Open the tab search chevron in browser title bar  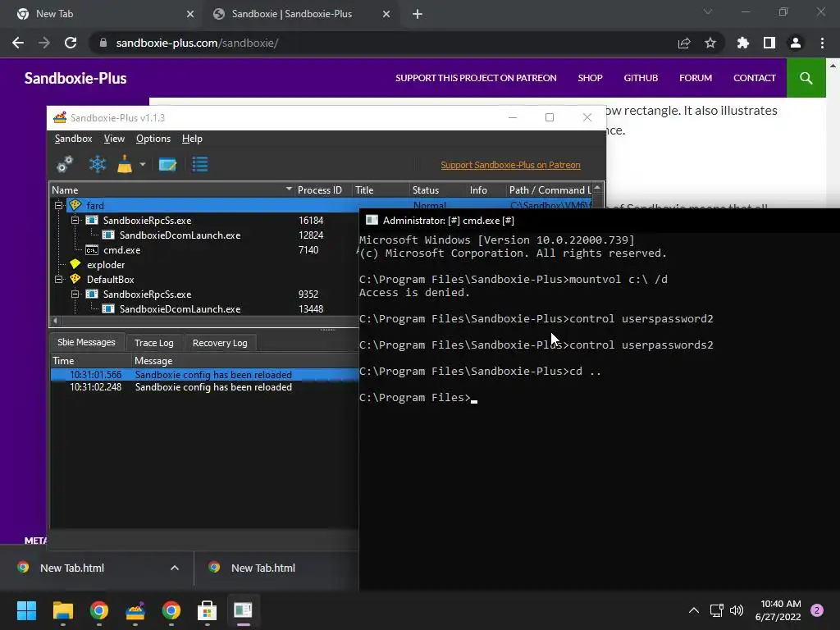coord(708,11)
